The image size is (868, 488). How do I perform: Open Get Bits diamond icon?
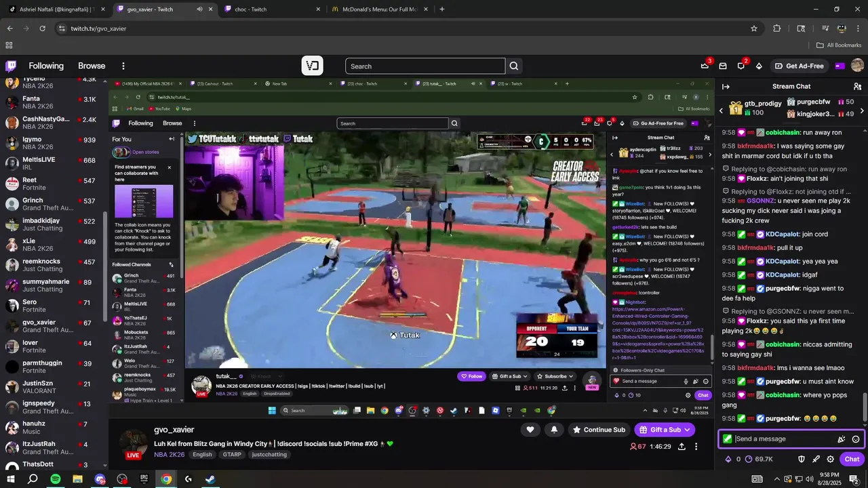759,66
